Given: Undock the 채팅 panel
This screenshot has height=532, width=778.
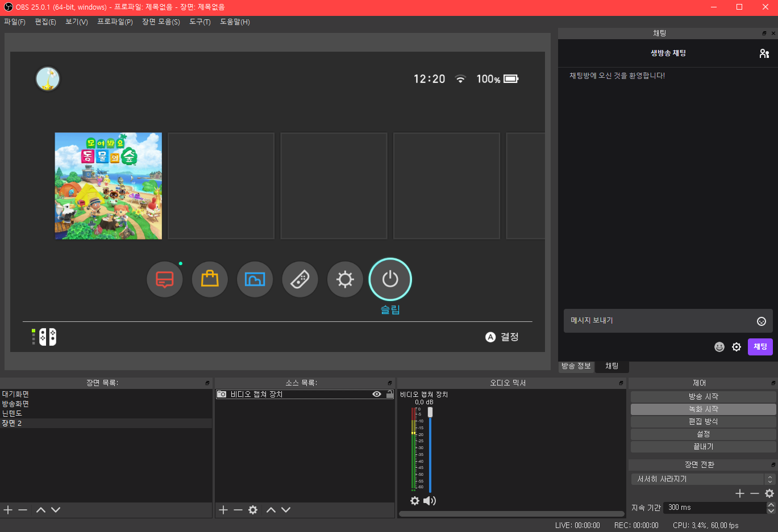Looking at the screenshot, I should point(764,33).
